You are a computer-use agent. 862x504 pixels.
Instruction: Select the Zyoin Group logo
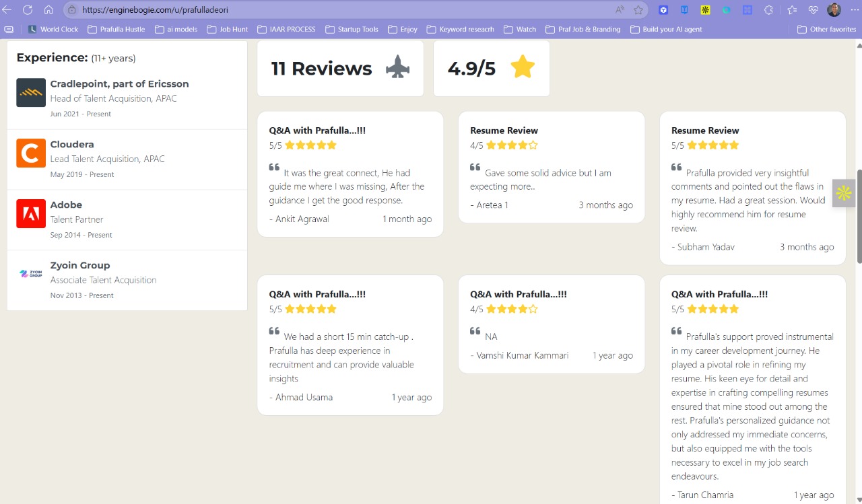click(30, 273)
